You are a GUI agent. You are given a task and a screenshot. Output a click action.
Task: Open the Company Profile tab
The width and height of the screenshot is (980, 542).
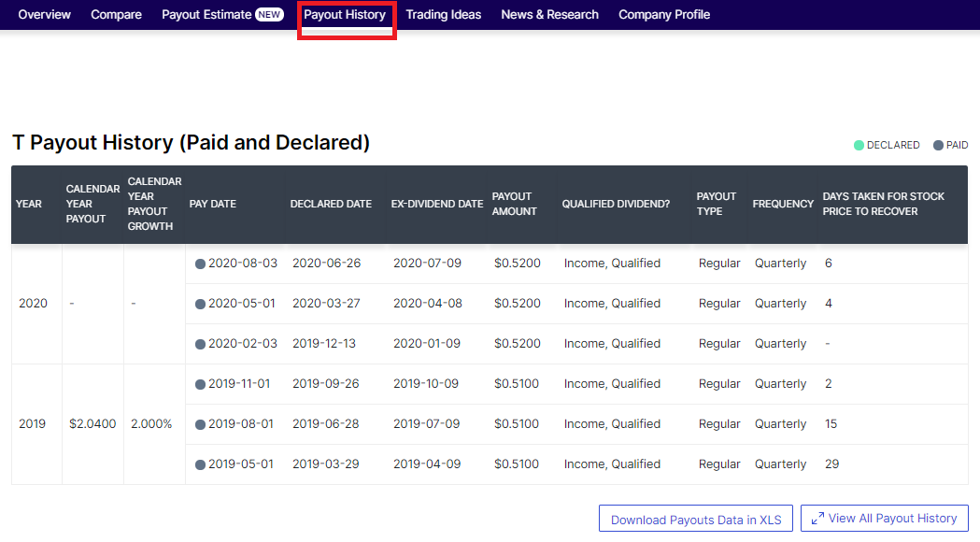(663, 14)
